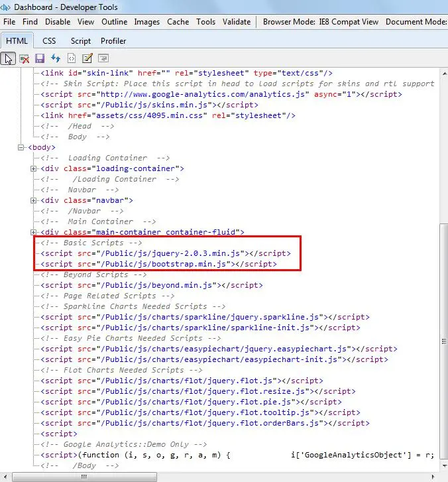
Task: Select the Basic Scripts comment row
Action: tap(91, 243)
